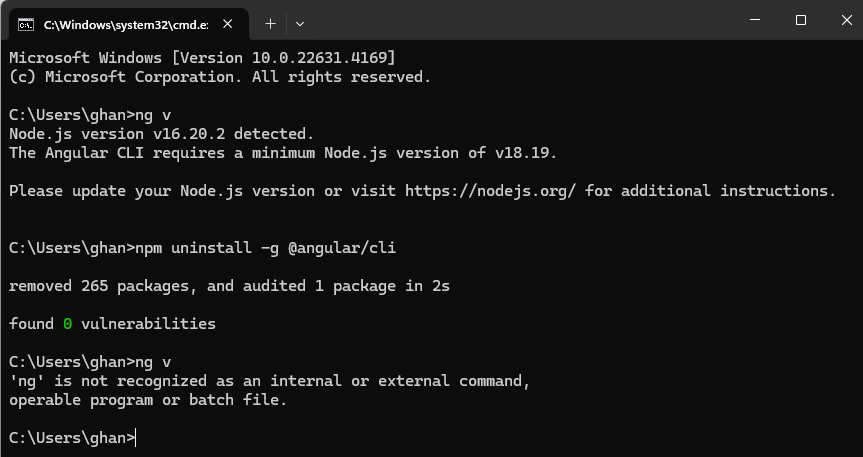Maximize the terminal window

click(x=801, y=20)
